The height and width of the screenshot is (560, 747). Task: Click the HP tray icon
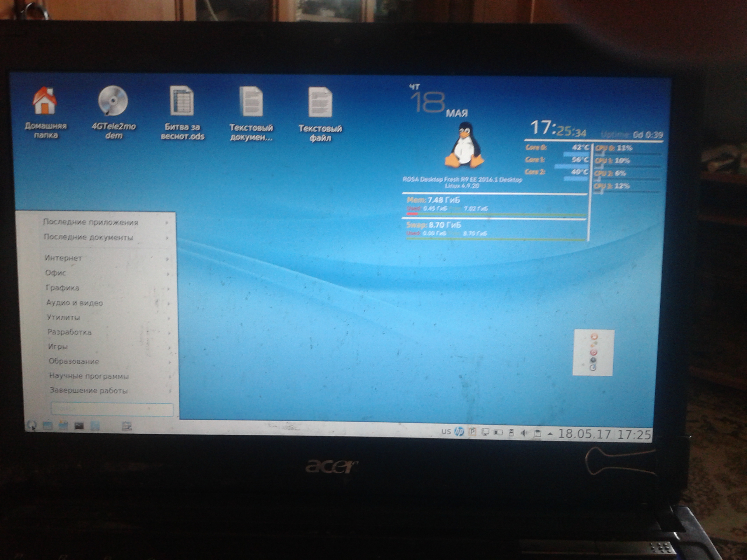click(459, 432)
